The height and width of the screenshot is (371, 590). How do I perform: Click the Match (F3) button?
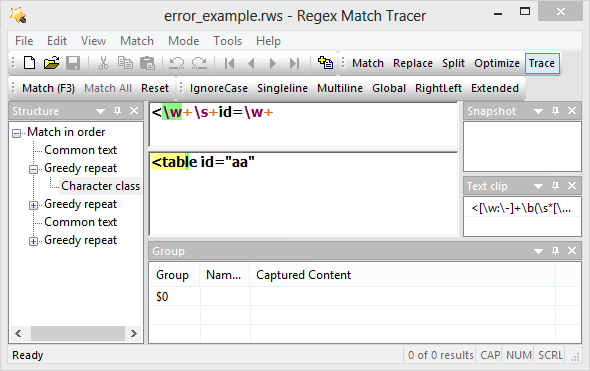(48, 88)
